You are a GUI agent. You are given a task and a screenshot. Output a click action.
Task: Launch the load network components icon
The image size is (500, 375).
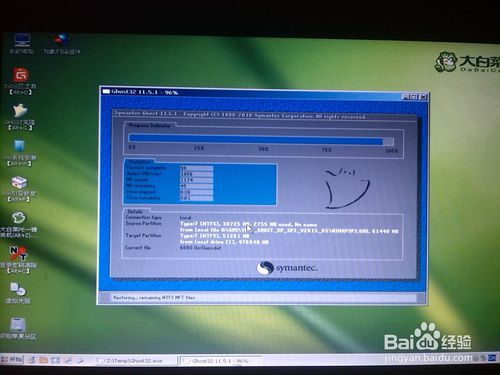point(62,44)
